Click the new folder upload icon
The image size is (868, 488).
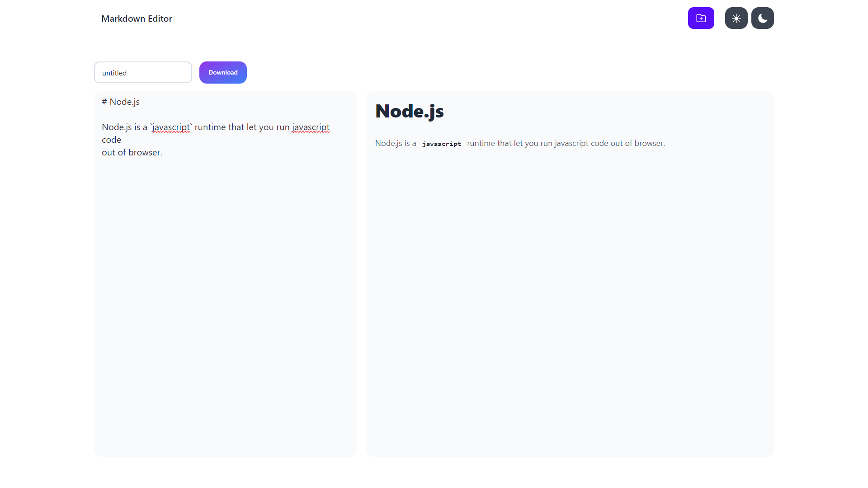tap(701, 18)
